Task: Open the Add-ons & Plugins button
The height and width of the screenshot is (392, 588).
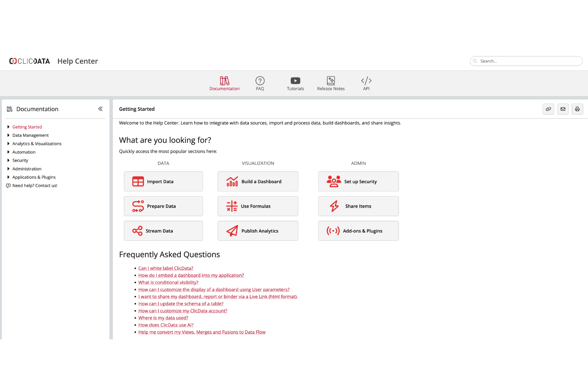Action: [358, 231]
